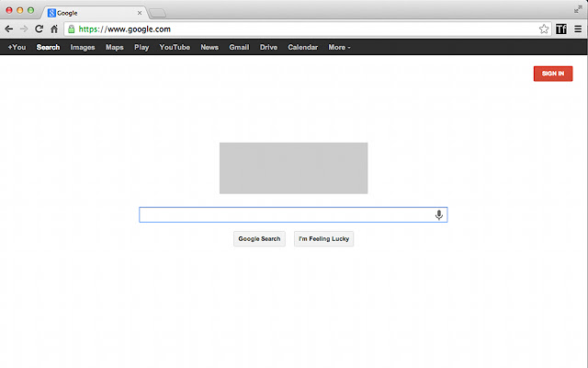Image resolution: width=588 pixels, height=368 pixels.
Task: Open Play from the Google bar
Action: point(141,47)
